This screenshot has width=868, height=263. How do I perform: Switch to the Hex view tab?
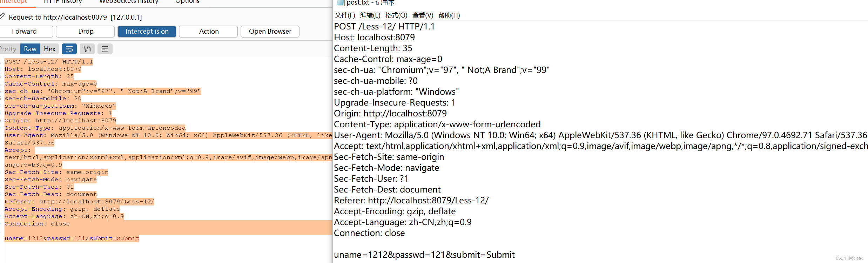pyautogui.click(x=49, y=49)
